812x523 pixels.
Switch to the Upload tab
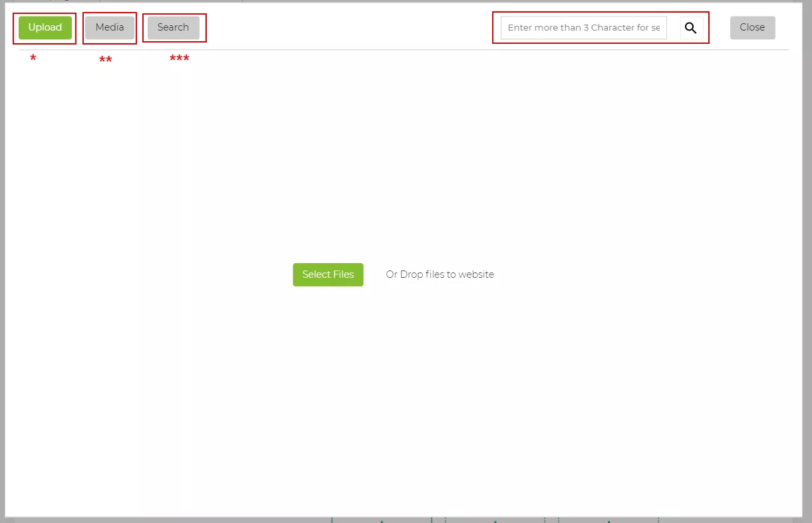(45, 27)
